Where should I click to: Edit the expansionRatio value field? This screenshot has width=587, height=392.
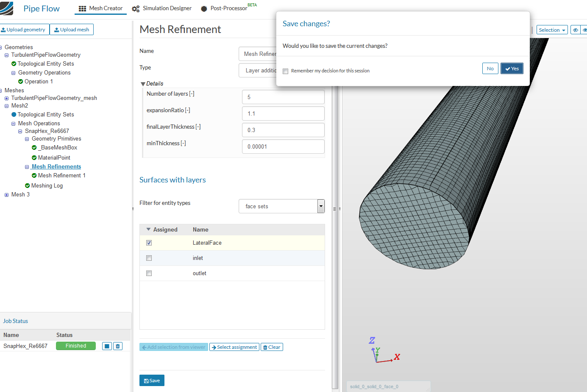click(283, 113)
